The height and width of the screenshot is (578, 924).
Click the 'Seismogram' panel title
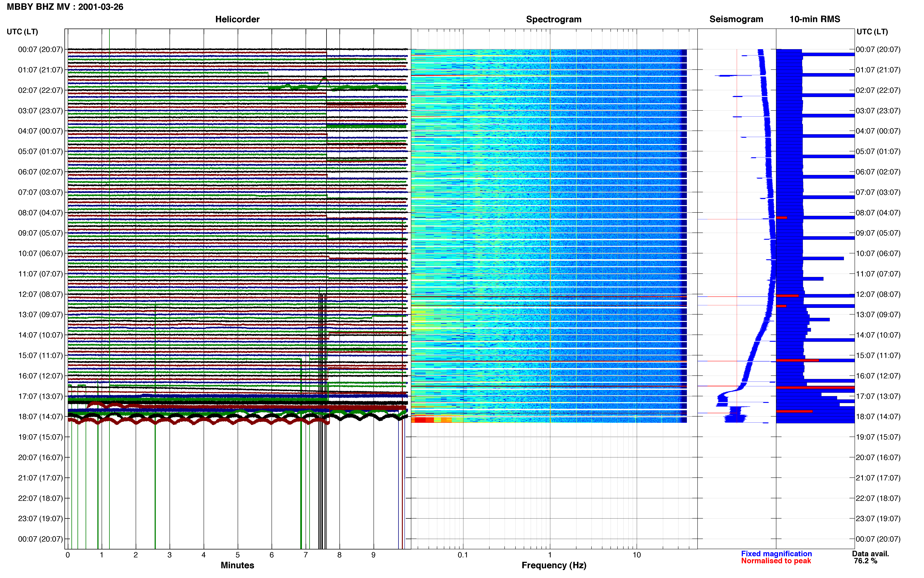(736, 19)
